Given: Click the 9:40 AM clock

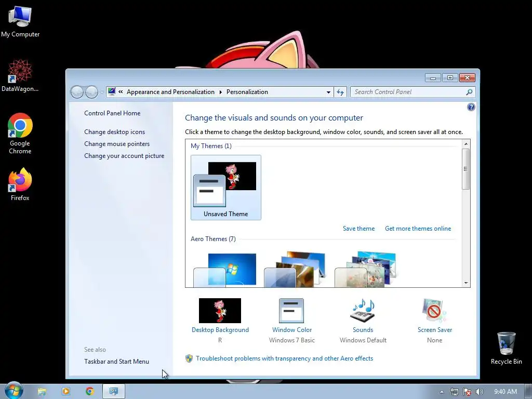Looking at the screenshot, I should coord(505,392).
